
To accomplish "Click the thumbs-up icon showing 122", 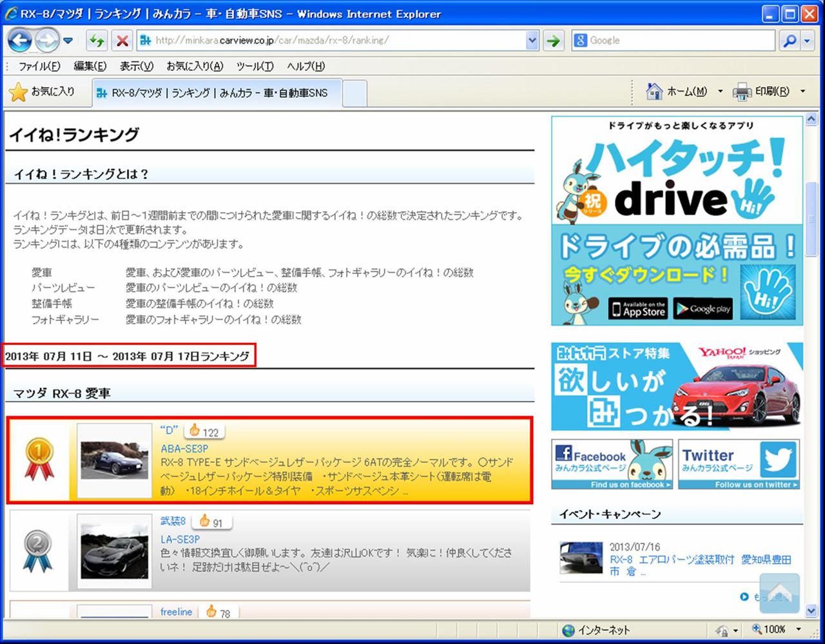I will [x=195, y=430].
